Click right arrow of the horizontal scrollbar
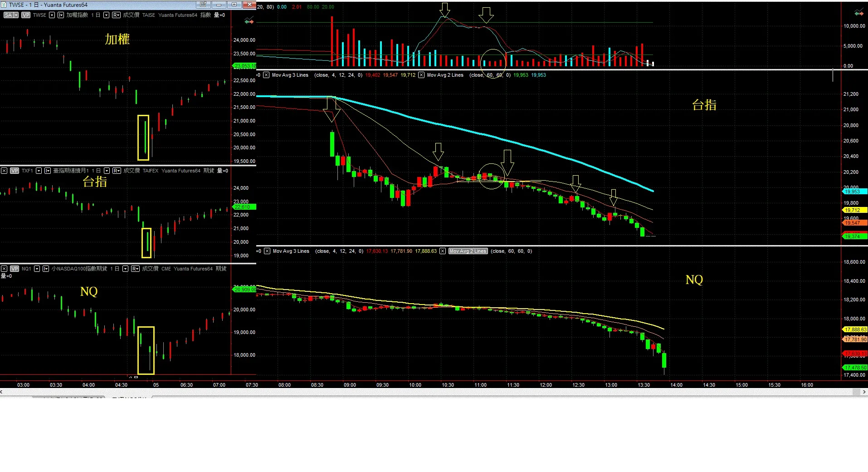868x472 pixels. pos(864,392)
